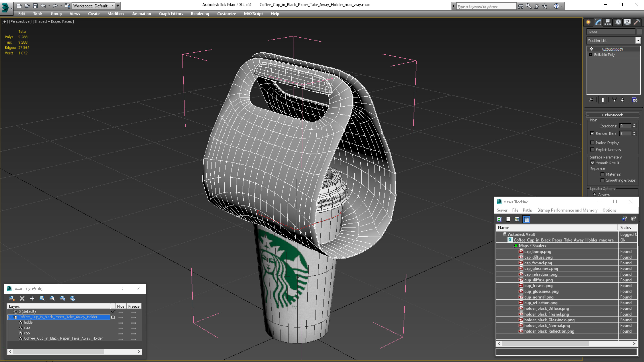Open Configure Modifier Sets icon
This screenshot has height=362, width=644.
tap(635, 100)
